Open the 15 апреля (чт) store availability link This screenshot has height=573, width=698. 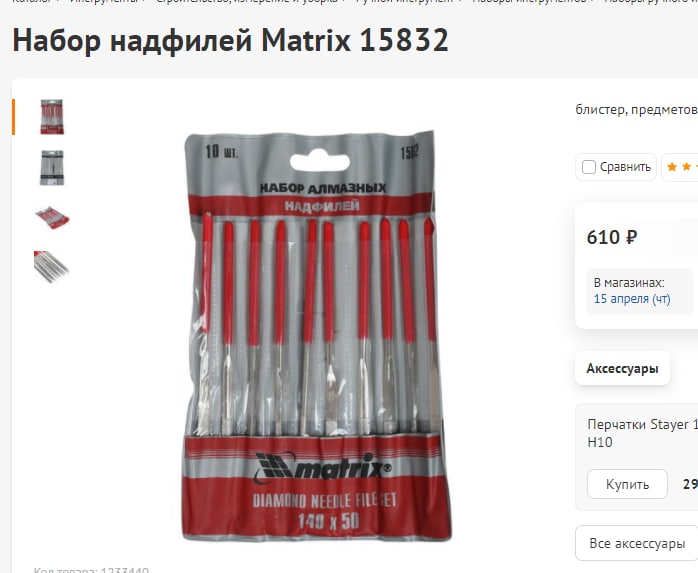[x=632, y=299]
